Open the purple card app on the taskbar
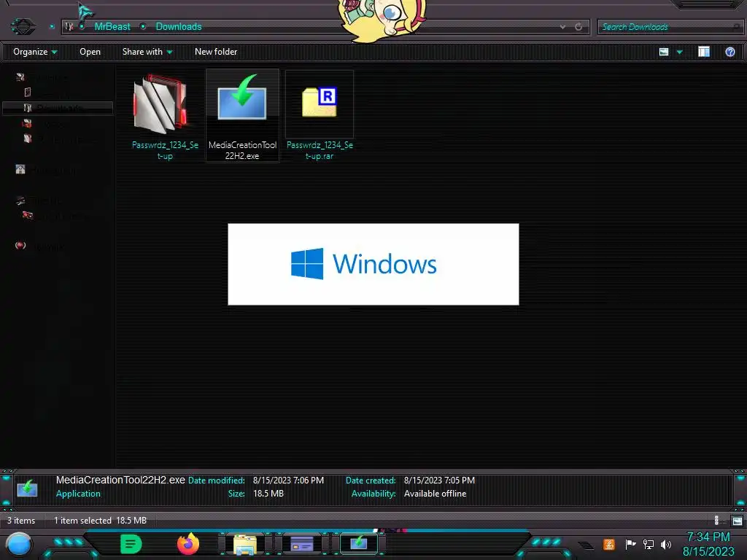747x560 pixels. (x=301, y=544)
